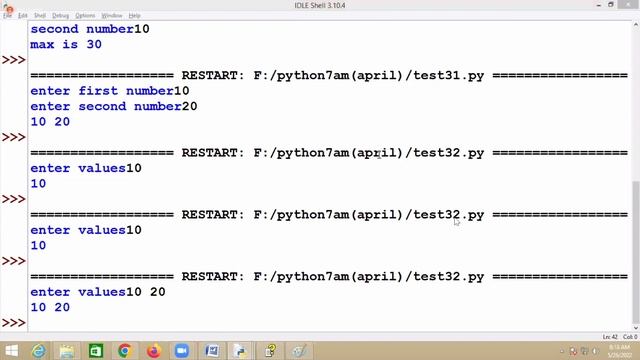Viewport: 640px width, 360px height.
Task: Open File Explorer from taskbar
Action: pos(67,351)
